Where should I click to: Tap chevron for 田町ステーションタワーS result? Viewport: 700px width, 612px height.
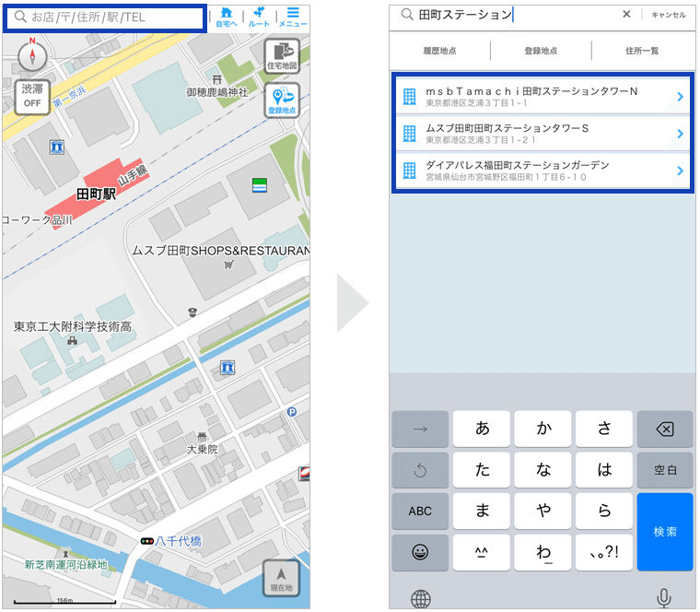680,134
